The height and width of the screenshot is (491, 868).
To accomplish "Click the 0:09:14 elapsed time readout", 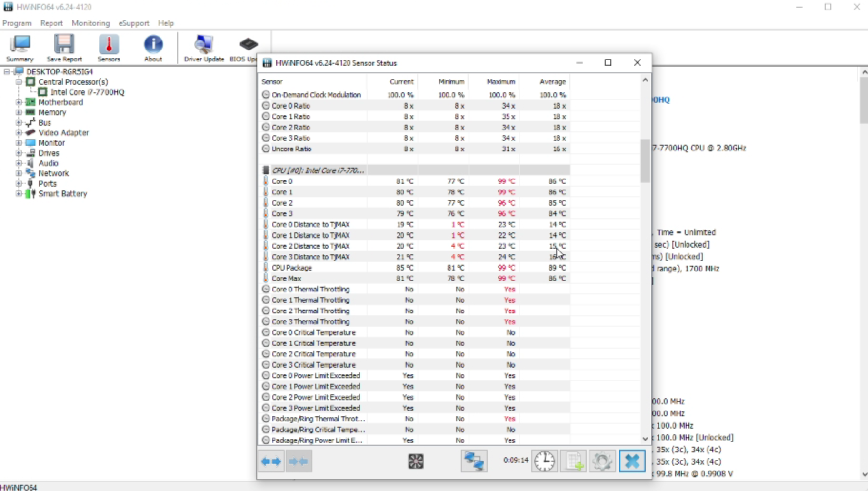I will click(516, 461).
